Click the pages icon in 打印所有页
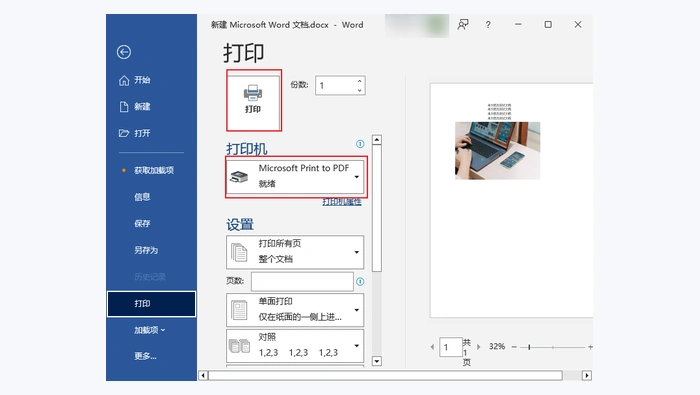Image resolution: width=700 pixels, height=395 pixels. [x=239, y=252]
